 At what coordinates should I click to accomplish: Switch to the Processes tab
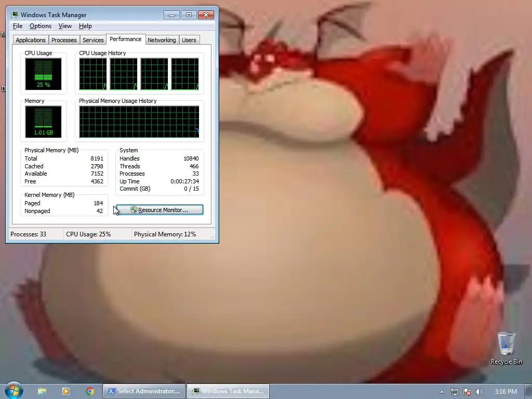click(64, 40)
